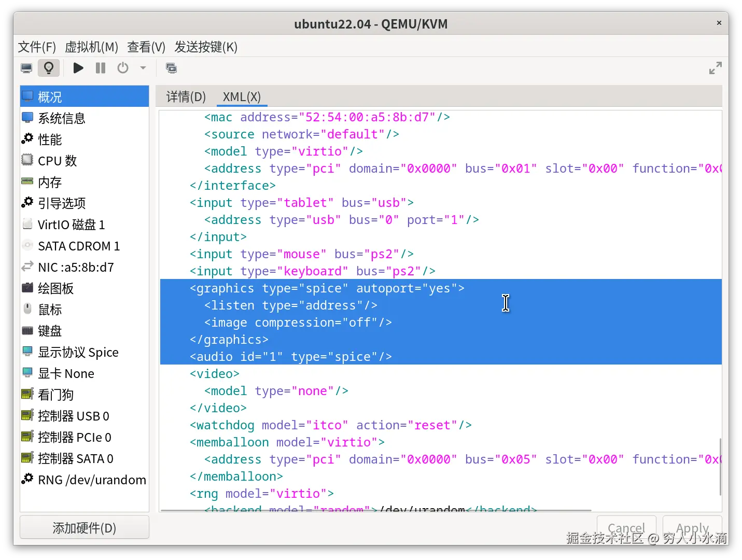Open the 文件(F) menu
This screenshot has width=742, height=560.
coord(37,47)
